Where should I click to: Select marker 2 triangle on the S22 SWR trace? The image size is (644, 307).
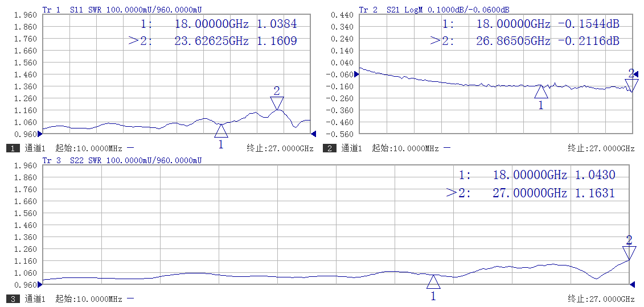pos(629,252)
